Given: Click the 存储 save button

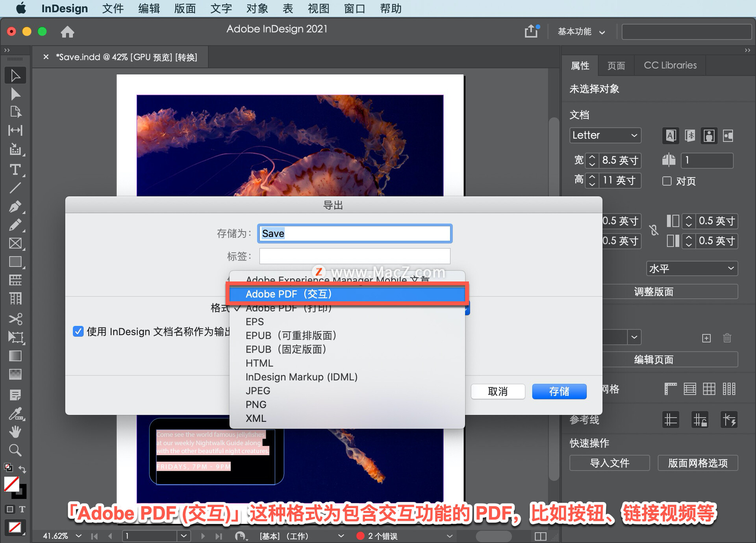Looking at the screenshot, I should 559,392.
